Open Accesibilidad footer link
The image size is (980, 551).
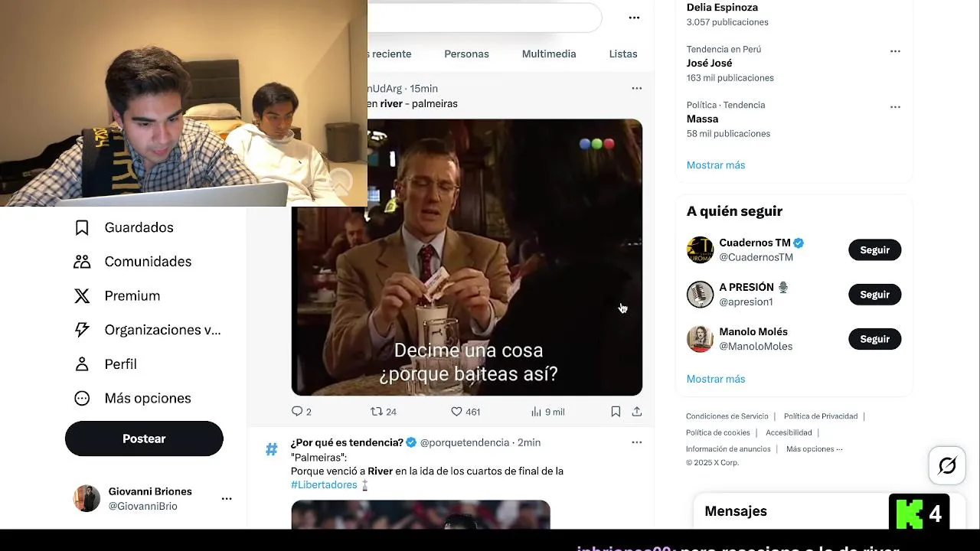tap(789, 432)
